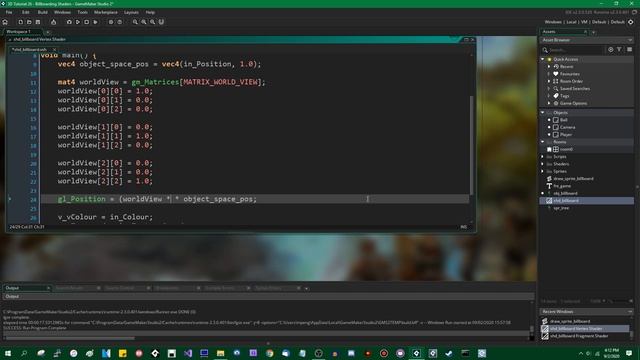Open the Asset Browser hamburger menu

coord(629,49)
